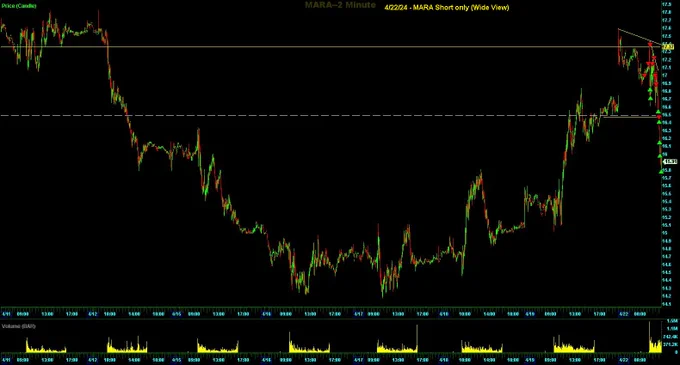Select the MARA–2 Minute chart title
680x365 pixels.
tap(340, 5)
